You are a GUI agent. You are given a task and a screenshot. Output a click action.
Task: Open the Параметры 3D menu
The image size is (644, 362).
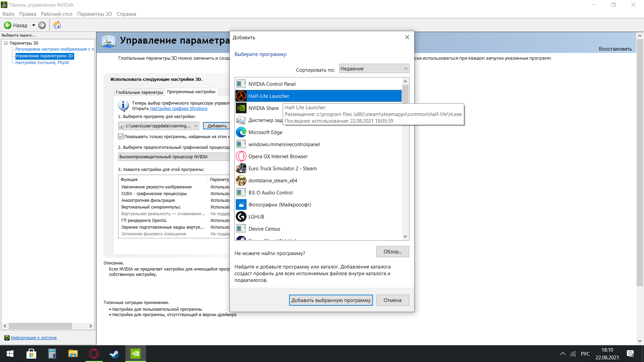(94, 14)
